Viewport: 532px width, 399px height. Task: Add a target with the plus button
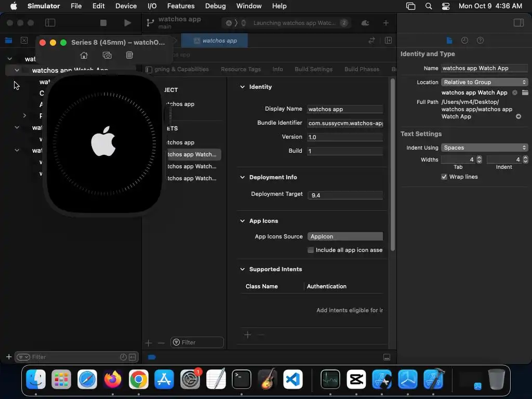point(148,343)
